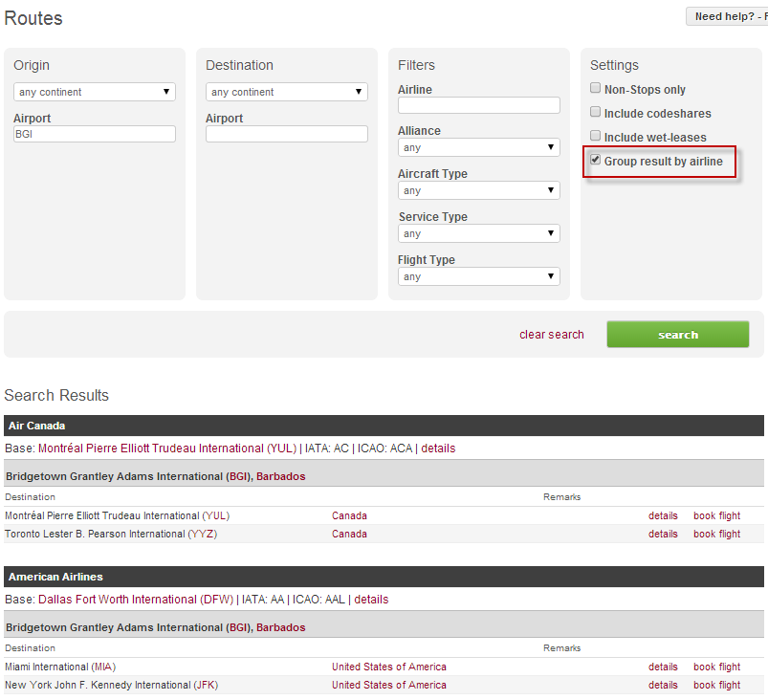Expand the Aircraft Type dropdown
The height and width of the screenshot is (700, 768).
(x=479, y=190)
